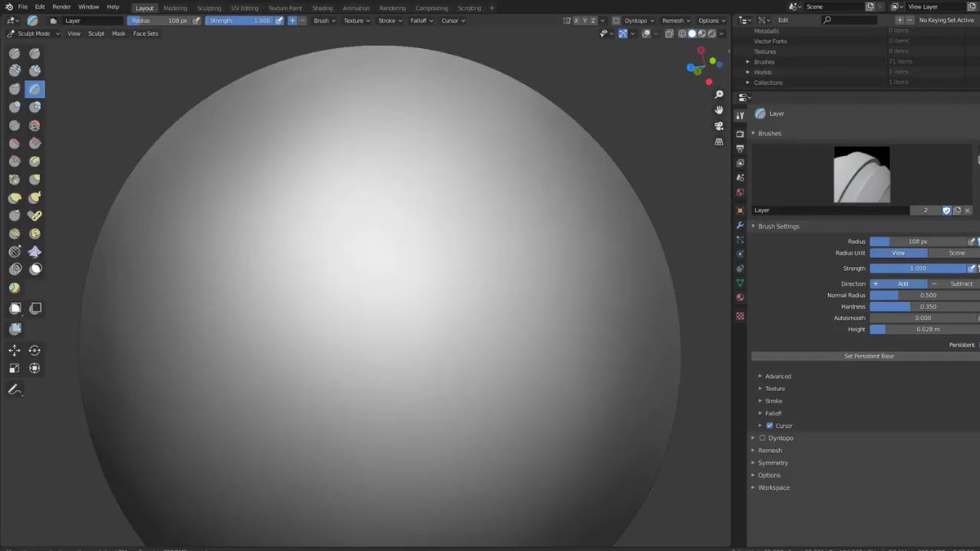Add a new workspace tab with plus

tap(492, 8)
